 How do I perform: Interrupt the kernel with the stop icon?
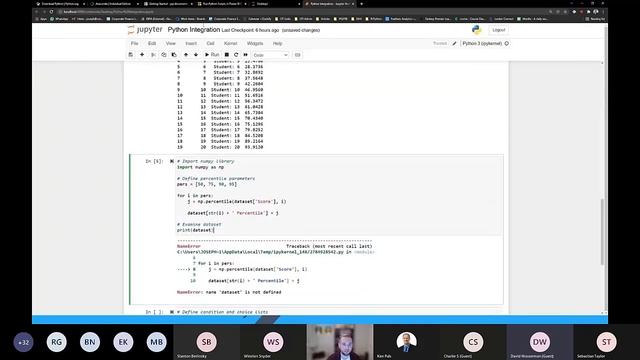point(227,55)
